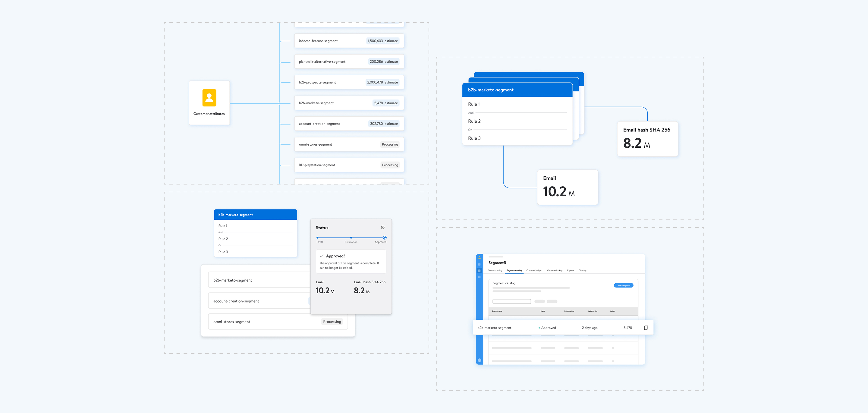
Task: Open the Customer insights tab
Action: tap(534, 270)
